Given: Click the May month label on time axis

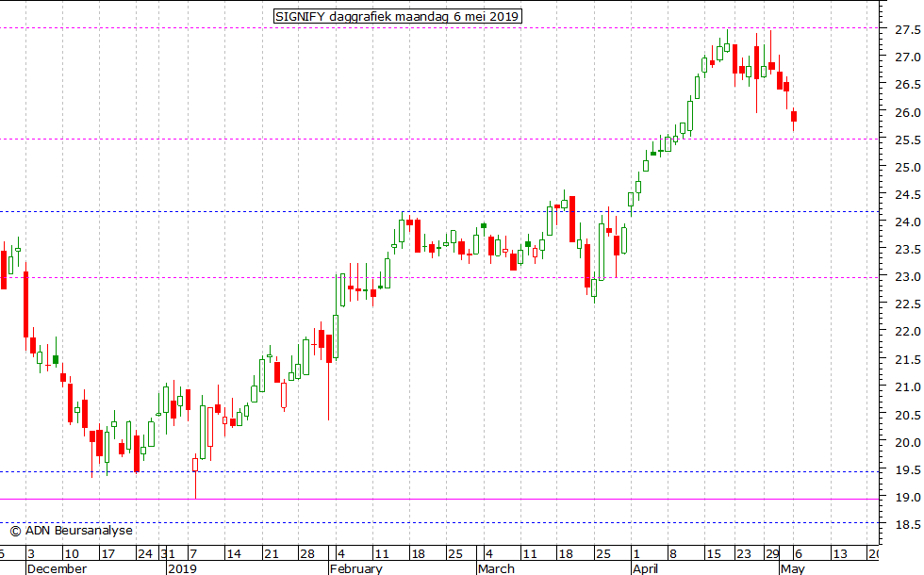Looking at the screenshot, I should [x=792, y=568].
